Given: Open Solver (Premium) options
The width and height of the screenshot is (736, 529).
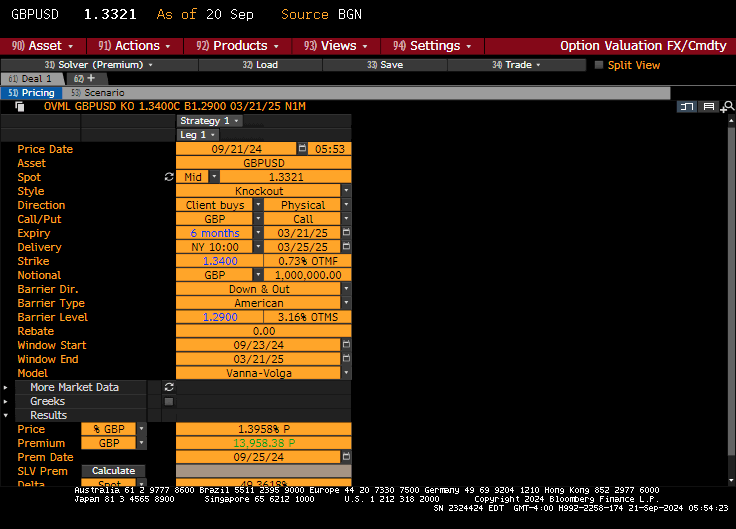Looking at the screenshot, I should tap(99, 65).
